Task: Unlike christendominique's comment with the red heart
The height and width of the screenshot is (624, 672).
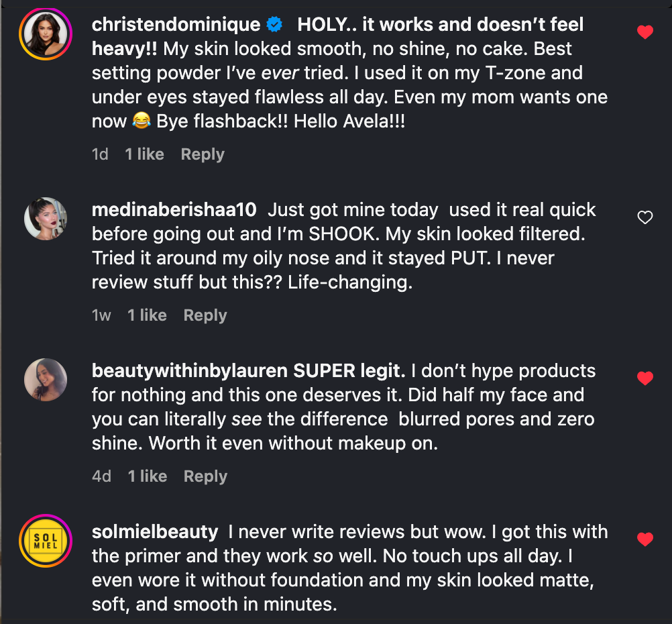Action: point(645,32)
